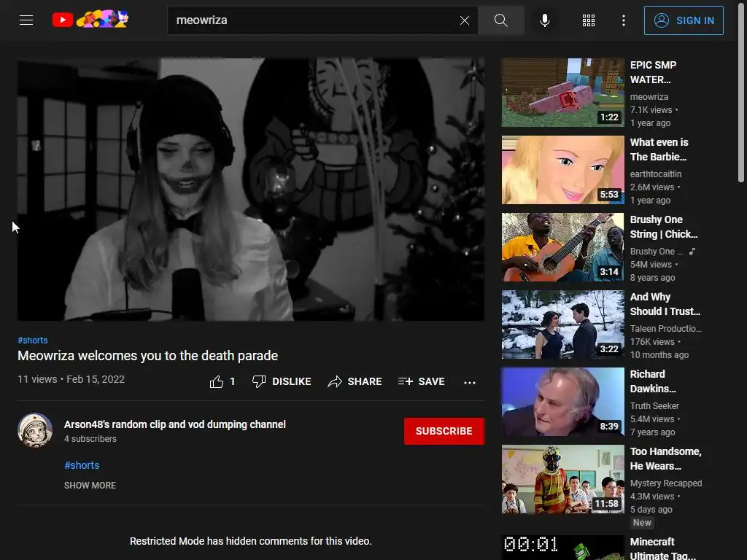Click title 'Richard Dawkins...'
The height and width of the screenshot is (560, 747).
tap(653, 381)
